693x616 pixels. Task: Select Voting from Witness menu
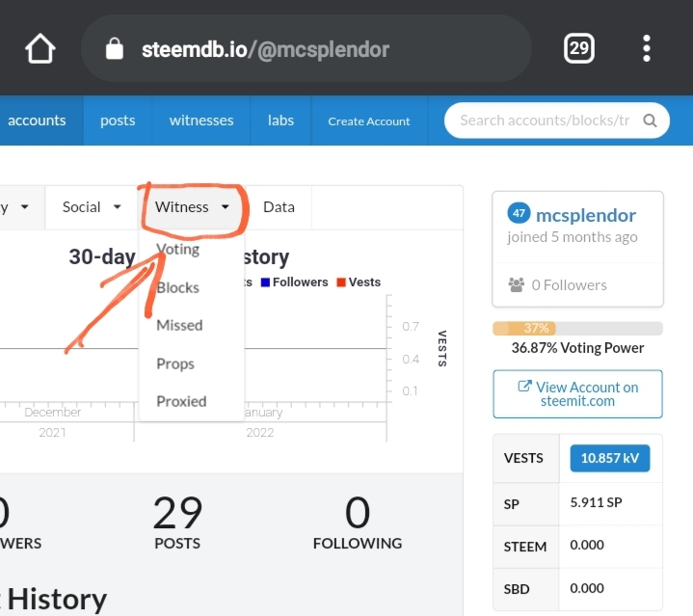coord(178,250)
